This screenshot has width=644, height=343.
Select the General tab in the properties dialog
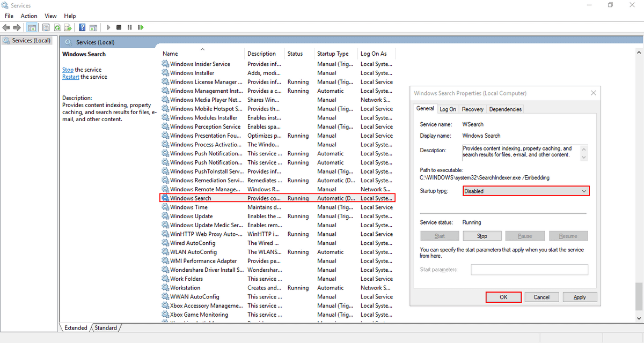coord(426,108)
